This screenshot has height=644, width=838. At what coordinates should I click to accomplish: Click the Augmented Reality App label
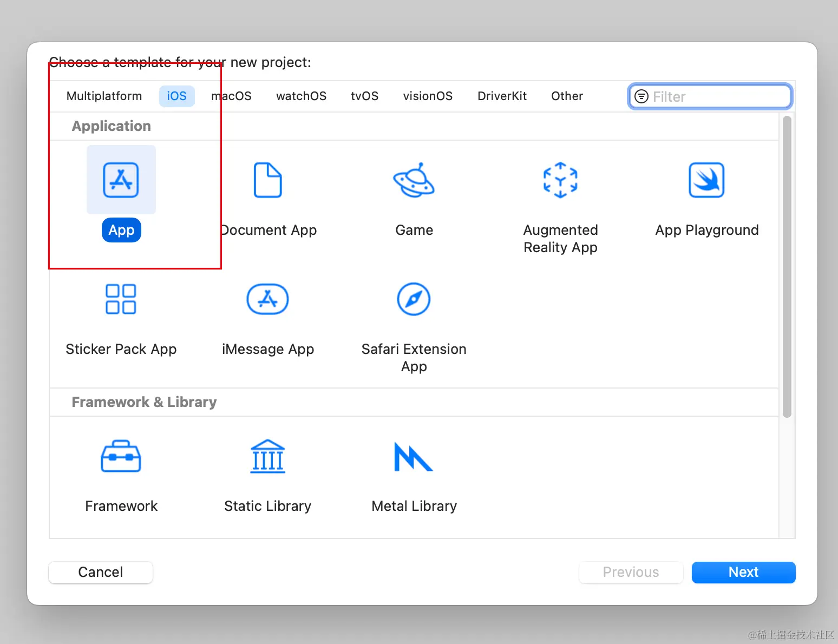pos(560,239)
